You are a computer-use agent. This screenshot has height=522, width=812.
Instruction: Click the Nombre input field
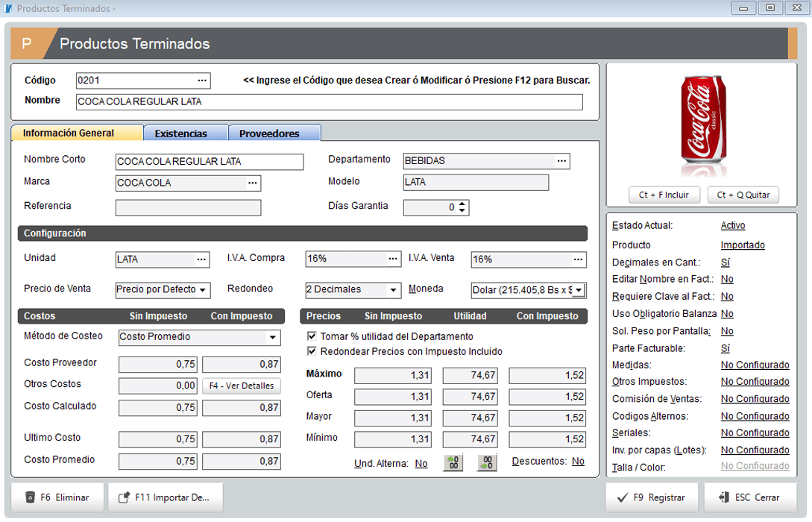point(330,102)
